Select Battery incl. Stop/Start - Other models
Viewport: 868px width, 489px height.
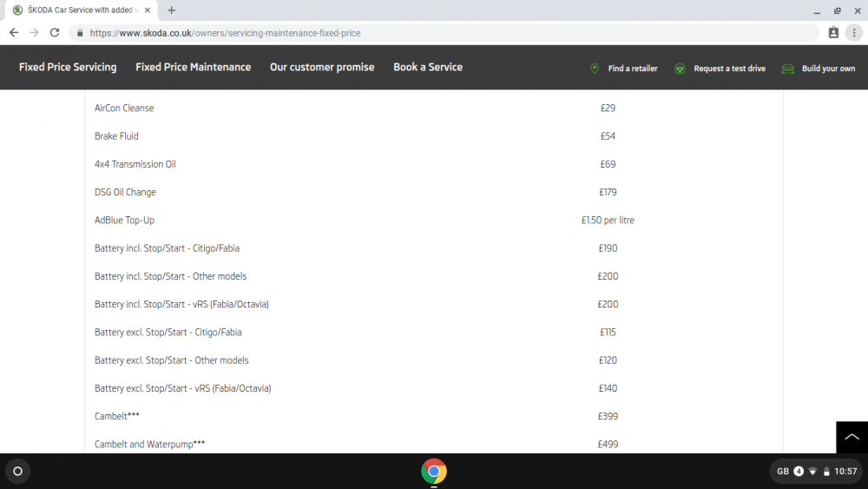pos(170,276)
